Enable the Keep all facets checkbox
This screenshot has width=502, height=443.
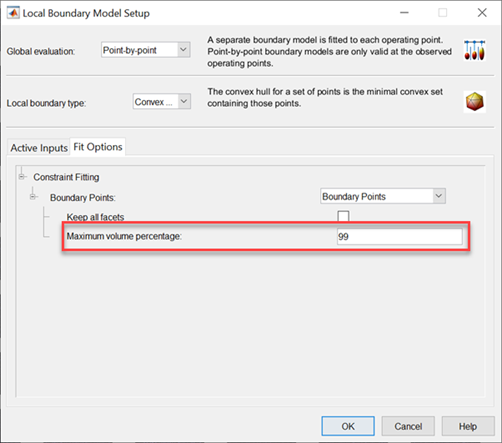click(343, 216)
